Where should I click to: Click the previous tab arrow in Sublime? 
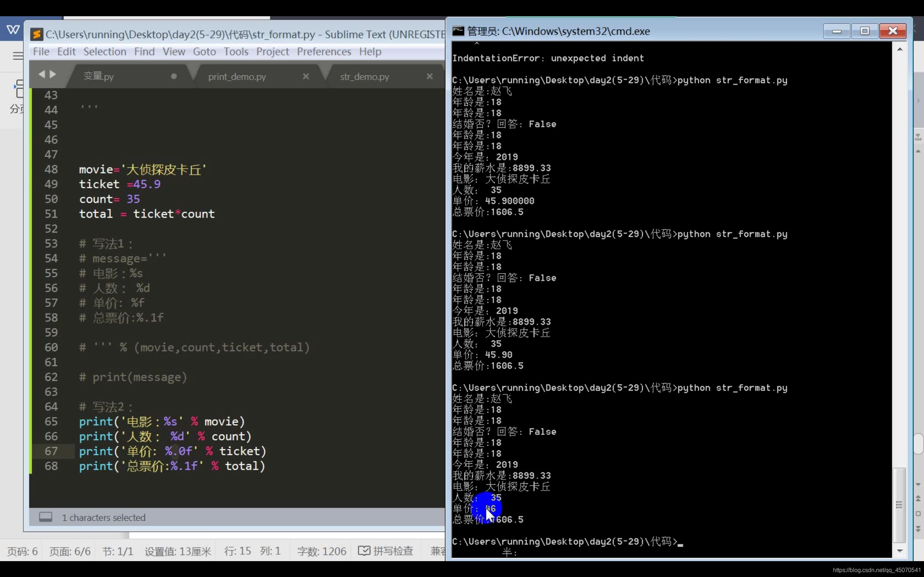(x=42, y=74)
